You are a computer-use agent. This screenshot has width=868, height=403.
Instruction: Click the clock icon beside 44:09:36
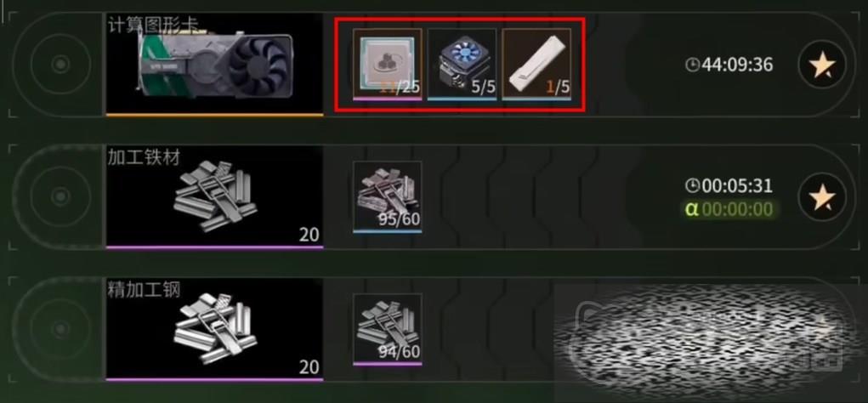(692, 65)
